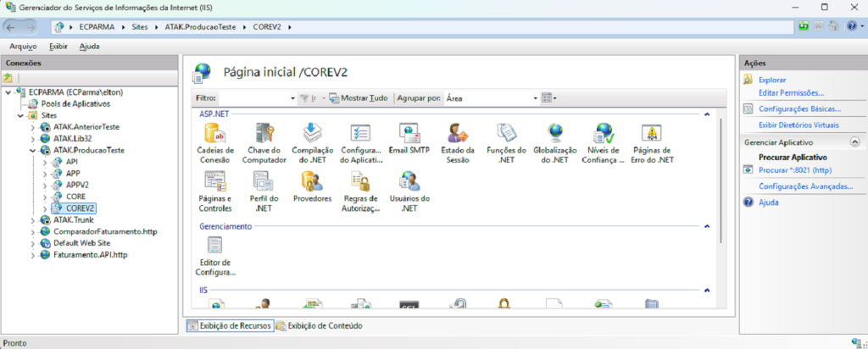Click Mostrar Tudo button

[359, 98]
